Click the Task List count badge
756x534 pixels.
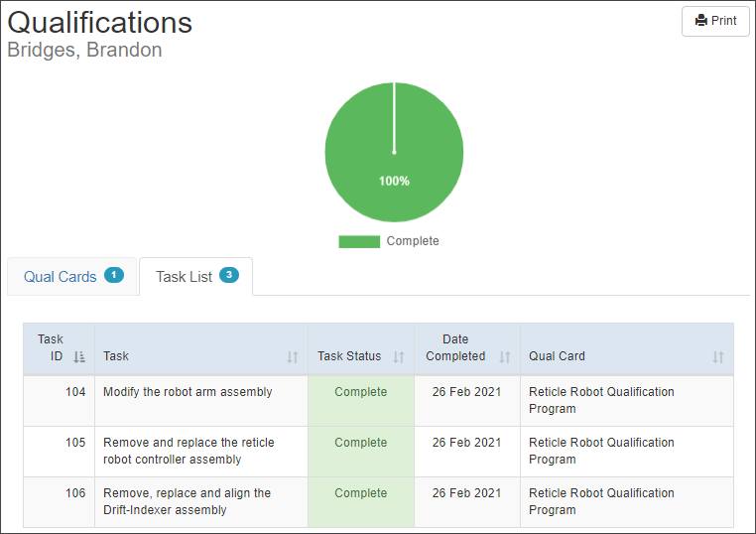click(x=229, y=275)
